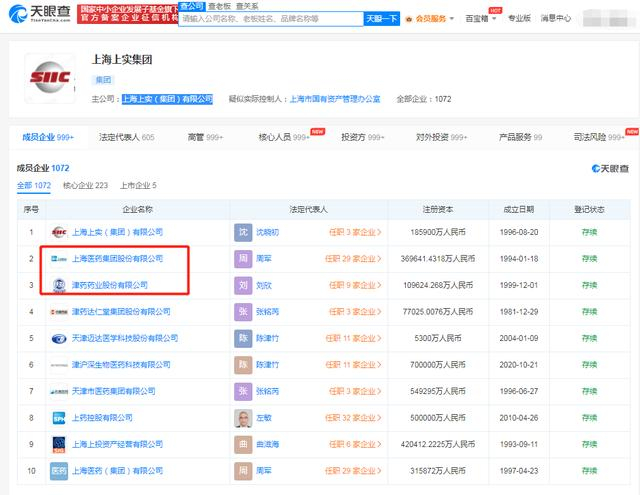Open the 司法风险 tab
The height and width of the screenshot is (495, 640).
point(599,138)
